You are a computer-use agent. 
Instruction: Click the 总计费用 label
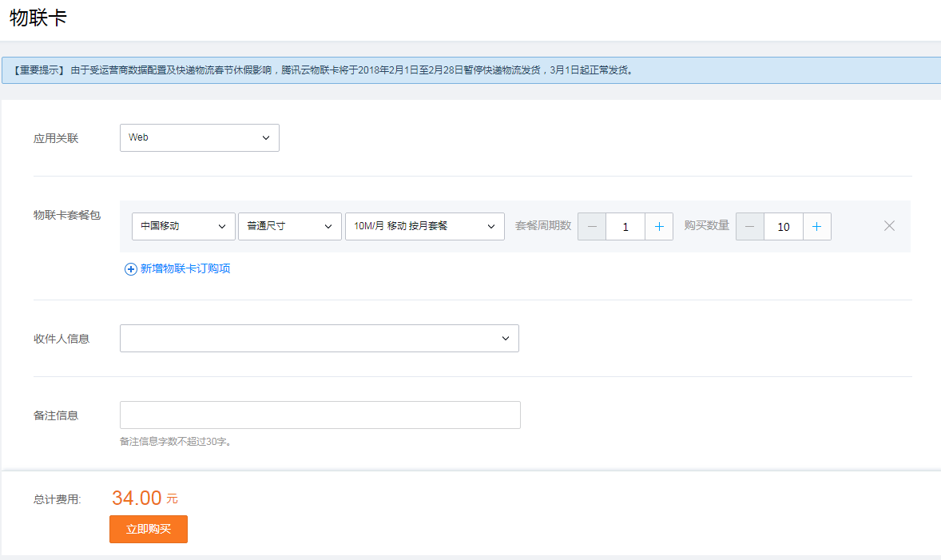58,499
